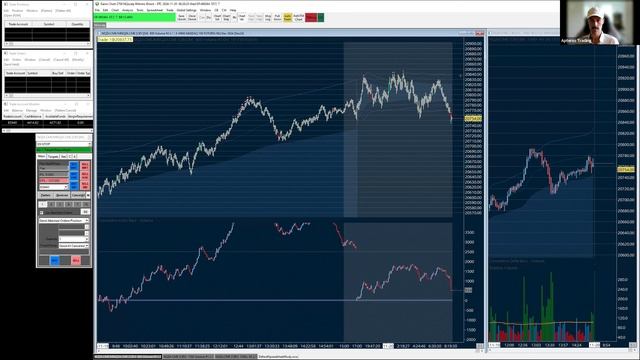Click the dark green toolbar button
Image resolution: width=640 pixels, height=360 pixels.
(x=321, y=18)
